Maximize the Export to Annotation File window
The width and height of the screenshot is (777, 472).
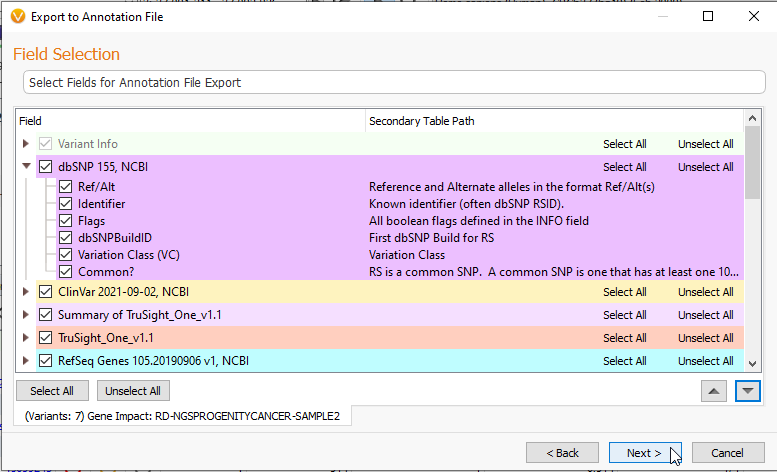click(x=708, y=16)
